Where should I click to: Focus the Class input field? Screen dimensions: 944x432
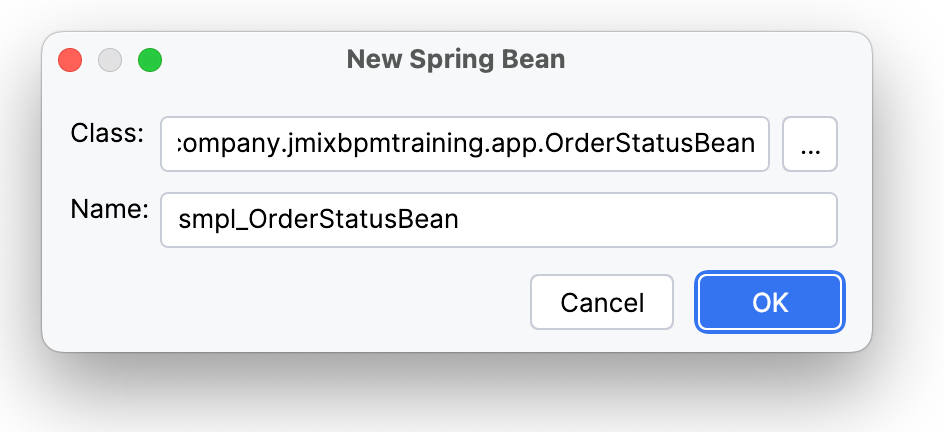[x=465, y=145]
